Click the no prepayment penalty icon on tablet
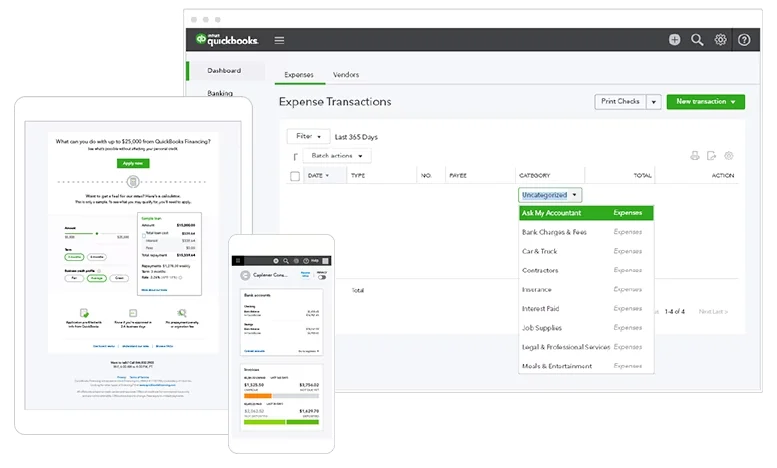This screenshot has width=777, height=468. click(182, 313)
